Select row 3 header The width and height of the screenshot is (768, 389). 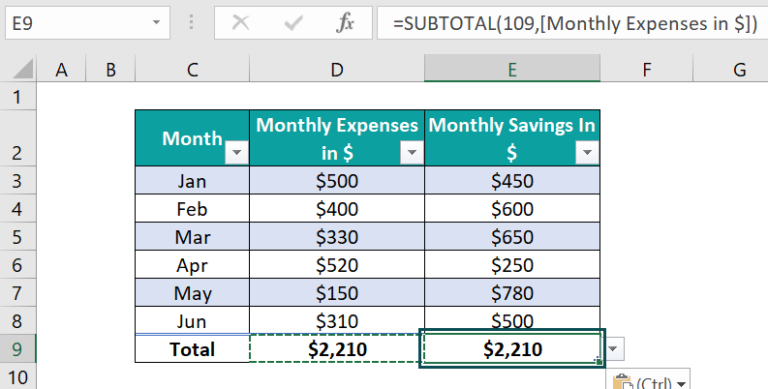(x=18, y=181)
